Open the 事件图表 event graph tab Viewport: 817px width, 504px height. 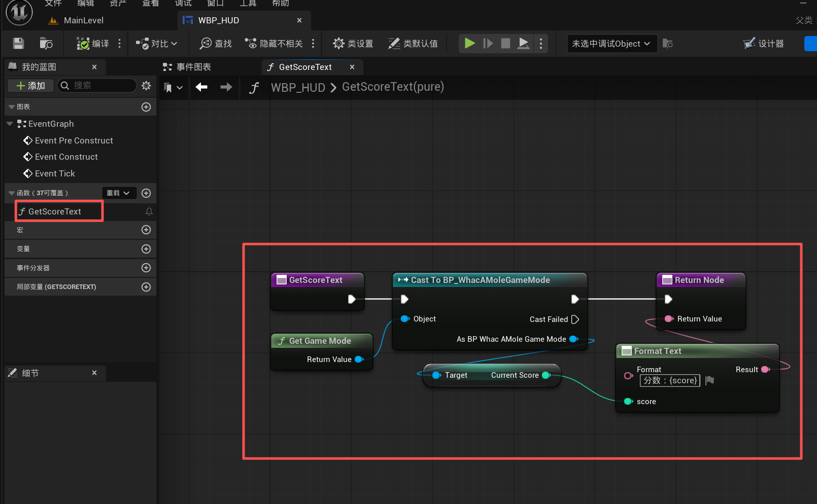pyautogui.click(x=187, y=67)
